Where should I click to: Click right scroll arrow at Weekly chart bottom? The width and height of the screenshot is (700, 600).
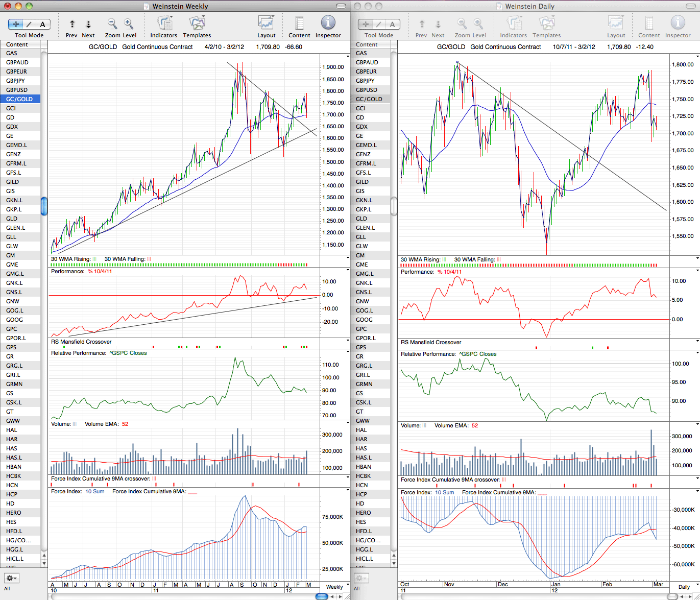(x=341, y=596)
